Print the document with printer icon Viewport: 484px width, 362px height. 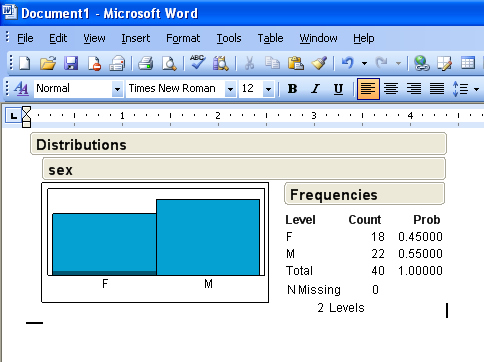coord(146,63)
